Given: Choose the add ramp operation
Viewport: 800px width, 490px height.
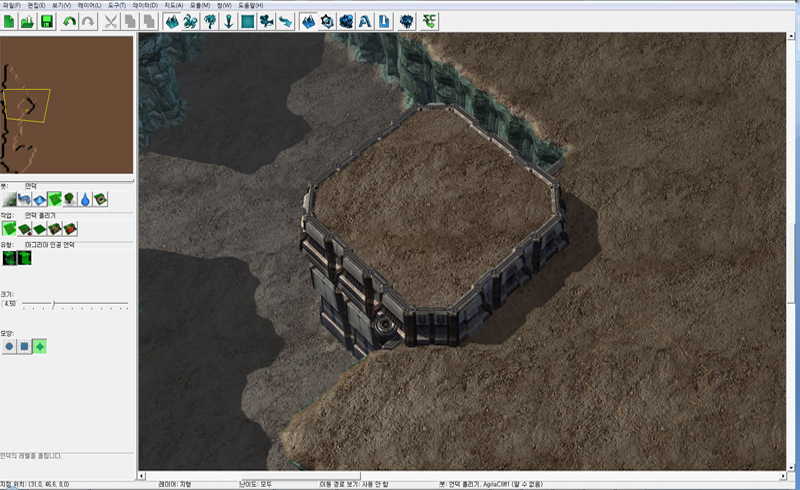Looking at the screenshot, I should (55, 229).
